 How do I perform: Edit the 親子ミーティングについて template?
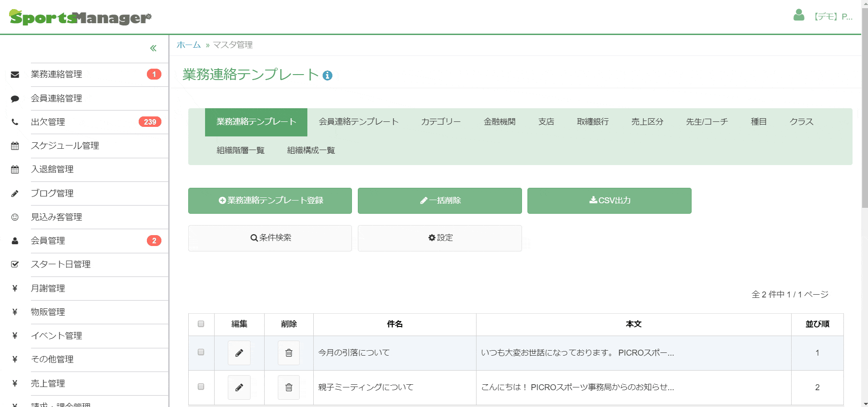pos(239,387)
